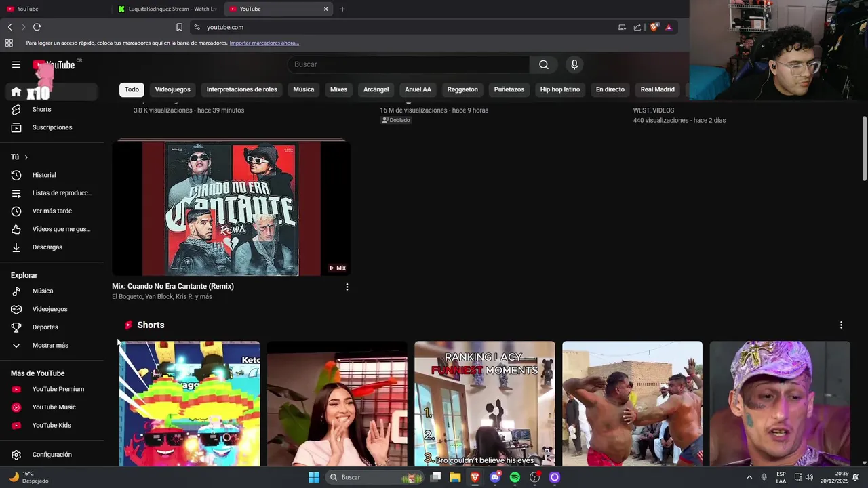Click Importar marcadores ahora link
This screenshot has height=488, width=868.
(264, 43)
